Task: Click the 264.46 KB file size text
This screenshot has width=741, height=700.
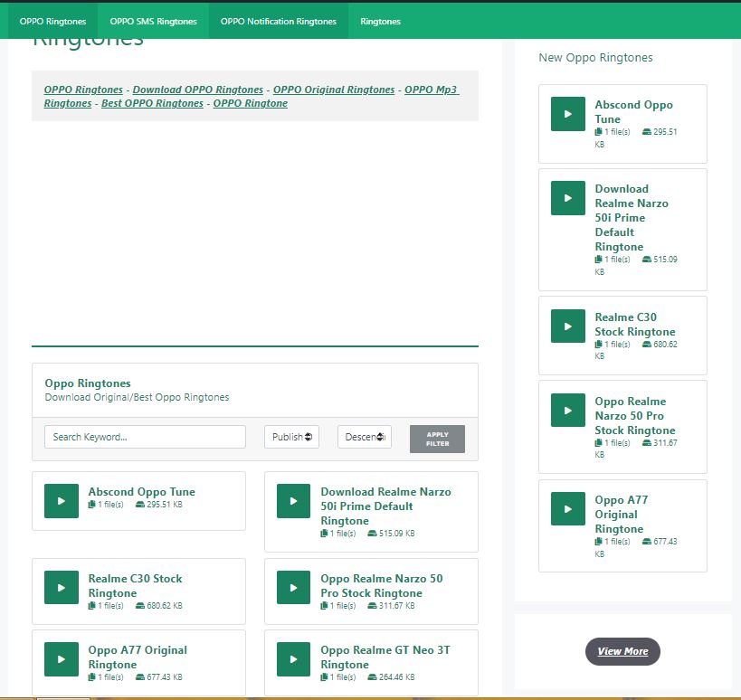Action: tap(396, 676)
